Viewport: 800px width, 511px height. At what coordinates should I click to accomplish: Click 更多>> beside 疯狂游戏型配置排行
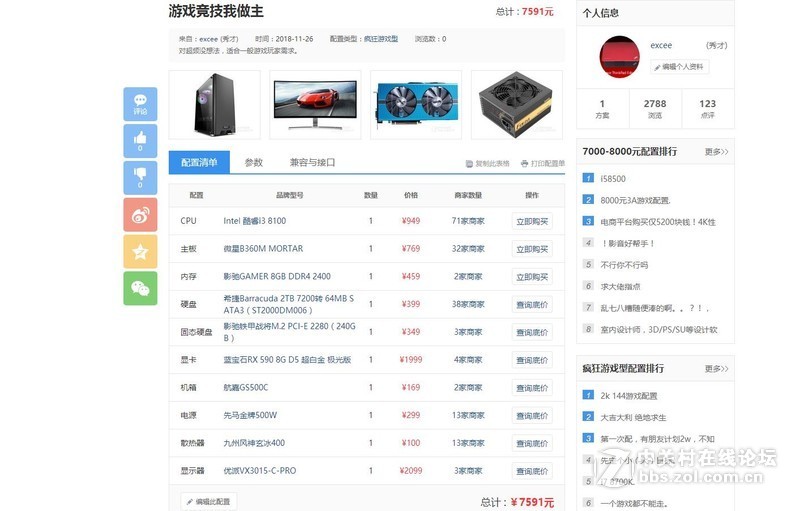716,368
